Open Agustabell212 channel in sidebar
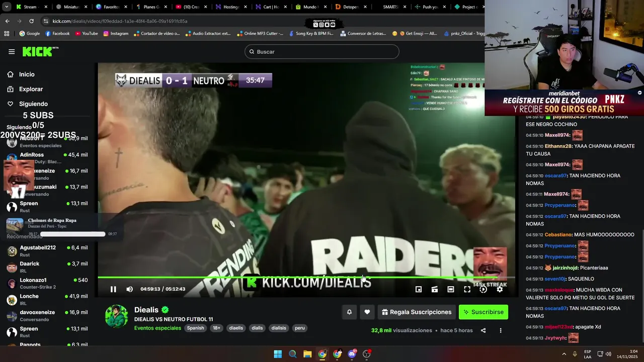 [x=48, y=251]
